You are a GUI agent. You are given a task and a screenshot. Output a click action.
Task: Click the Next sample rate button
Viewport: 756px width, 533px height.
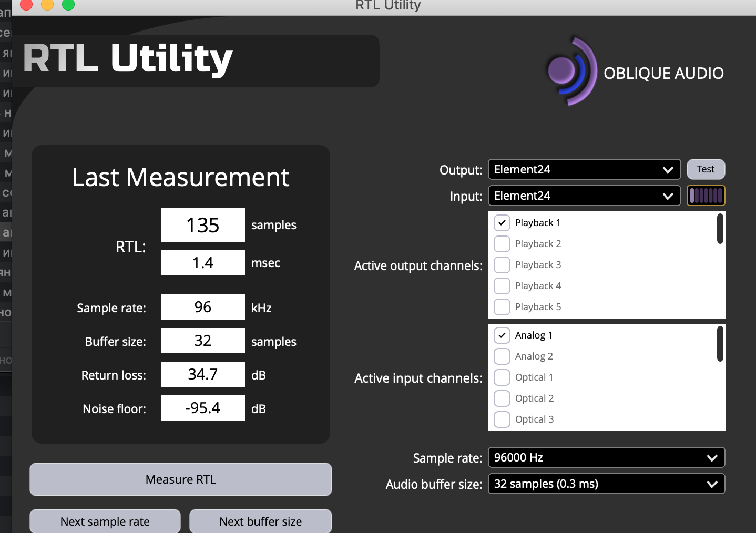pyautogui.click(x=105, y=521)
